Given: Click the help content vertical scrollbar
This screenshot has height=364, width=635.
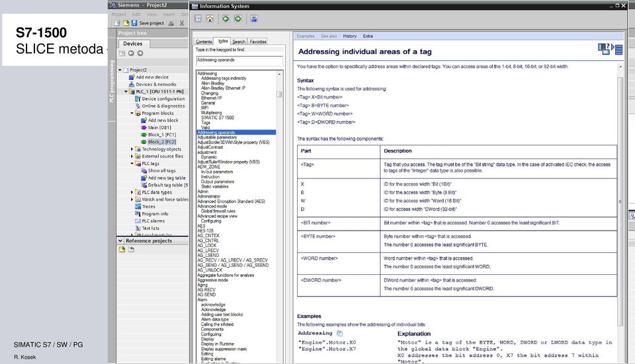Looking at the screenshot, I should point(620,200).
